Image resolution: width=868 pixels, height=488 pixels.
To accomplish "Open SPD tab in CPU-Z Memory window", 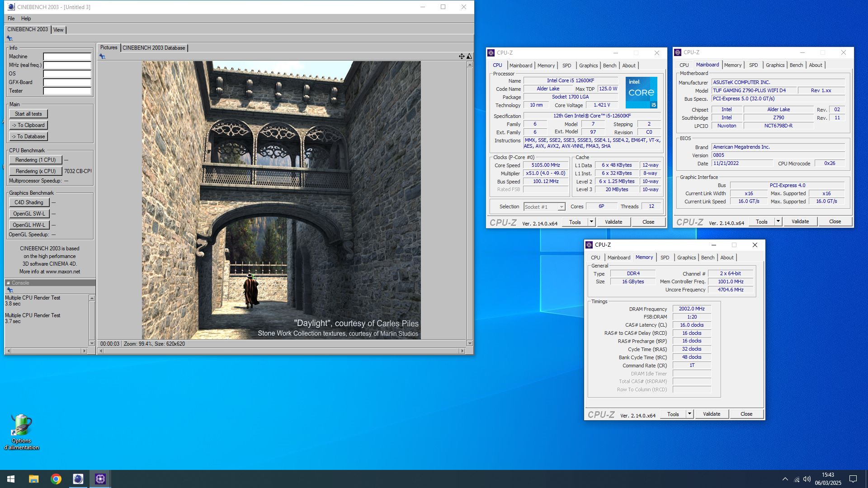I will (665, 258).
